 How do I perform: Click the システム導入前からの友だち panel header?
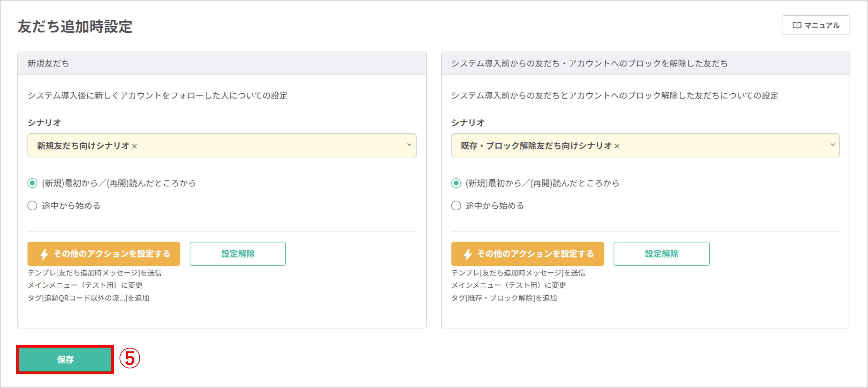(x=646, y=63)
